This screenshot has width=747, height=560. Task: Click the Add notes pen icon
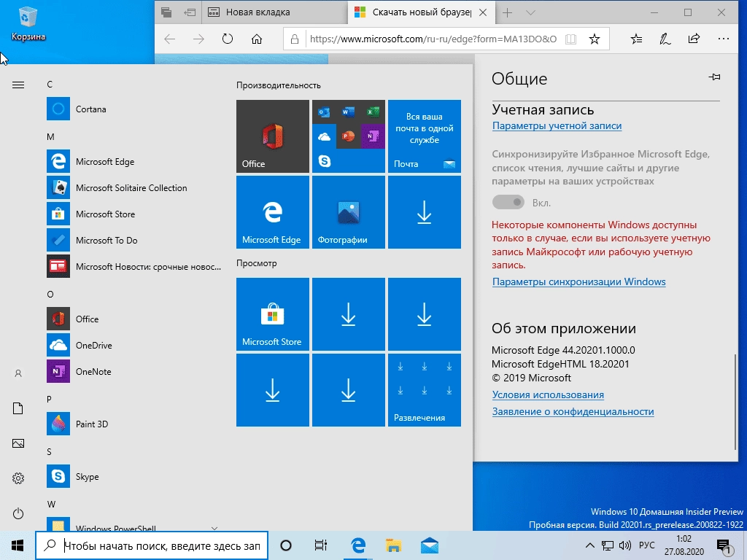(x=665, y=39)
